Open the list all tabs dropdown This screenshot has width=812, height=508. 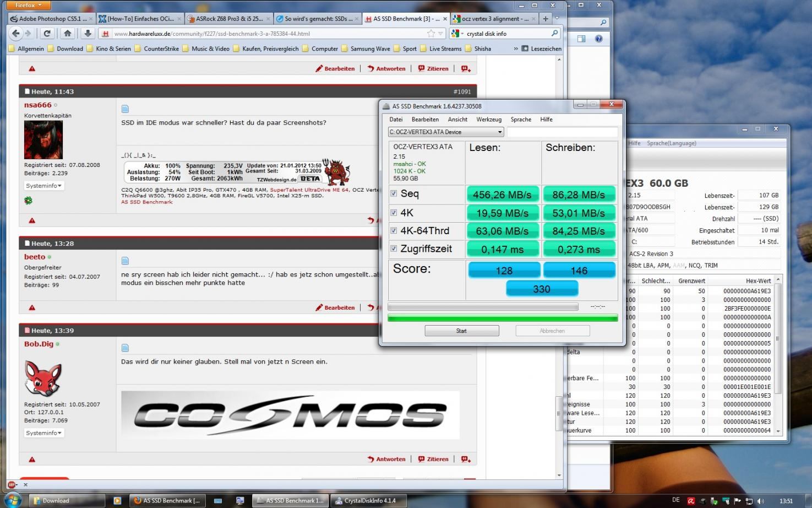(x=557, y=19)
